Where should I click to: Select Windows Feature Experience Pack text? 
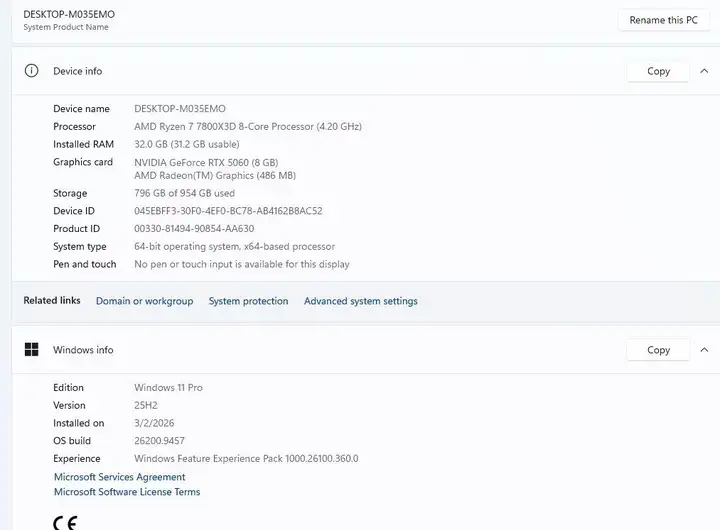pos(246,458)
